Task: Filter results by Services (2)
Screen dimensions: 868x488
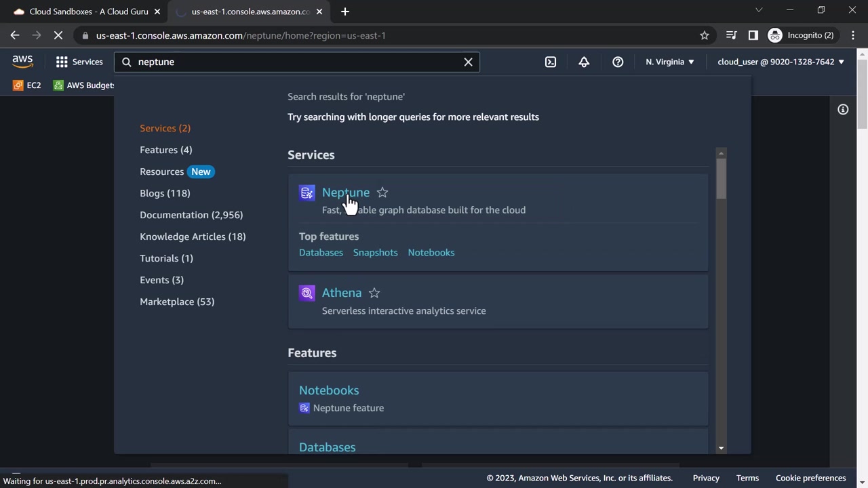Action: tap(165, 128)
